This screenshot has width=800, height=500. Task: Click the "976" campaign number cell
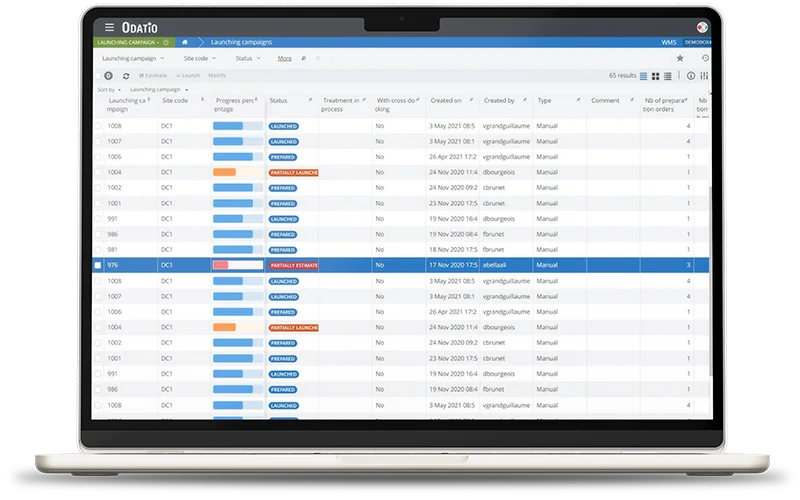(113, 265)
